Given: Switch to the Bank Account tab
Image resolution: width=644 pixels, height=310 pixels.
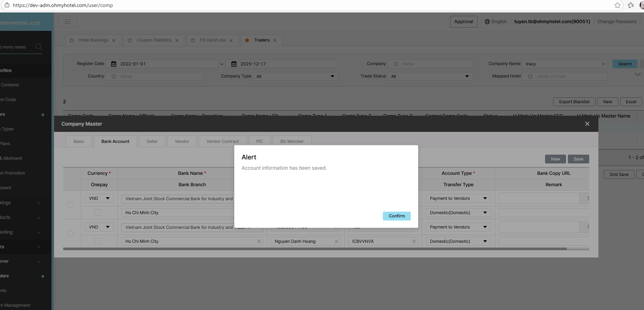Looking at the screenshot, I should pos(115,141).
